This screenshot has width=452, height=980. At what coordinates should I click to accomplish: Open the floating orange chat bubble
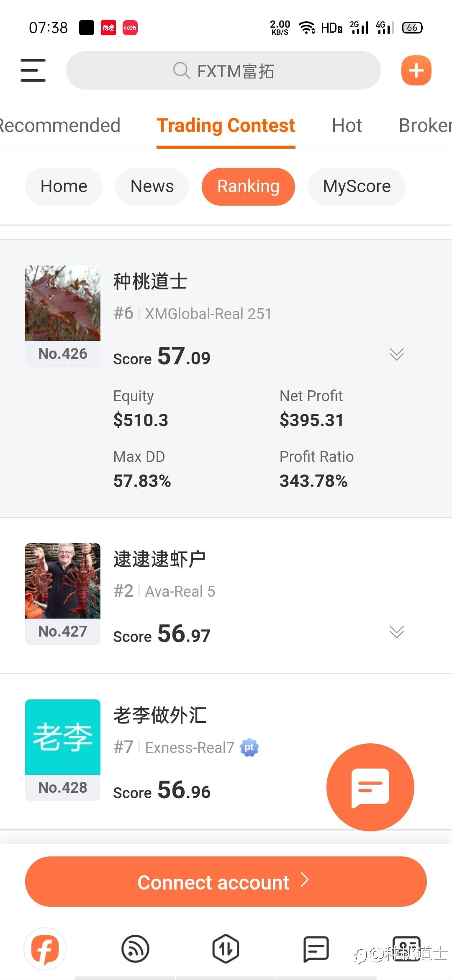tap(370, 787)
